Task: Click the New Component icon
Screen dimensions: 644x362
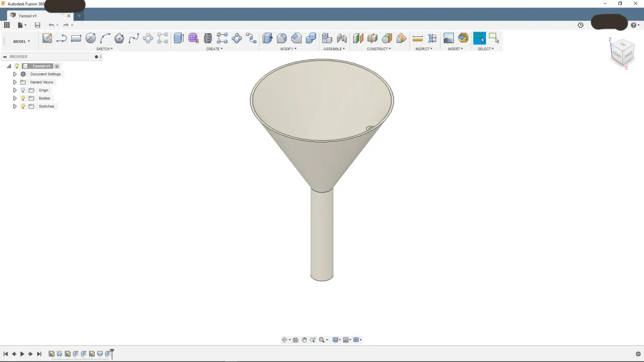Action: pos(327,38)
